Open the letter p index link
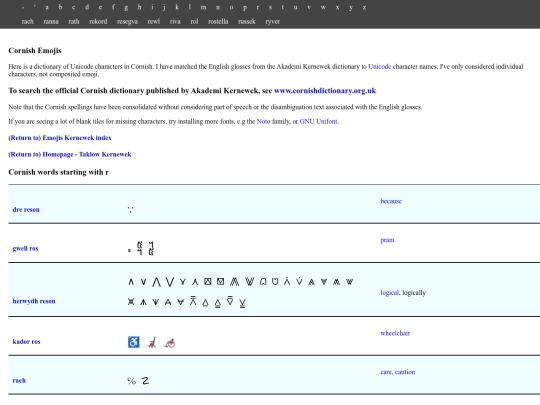The width and height of the screenshot is (540, 405). pyautogui.click(x=245, y=8)
